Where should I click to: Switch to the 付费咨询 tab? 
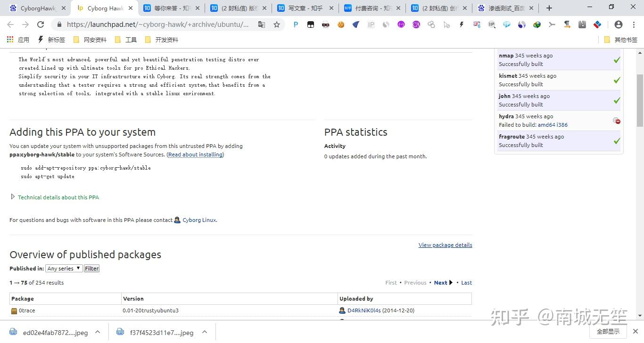(372, 8)
